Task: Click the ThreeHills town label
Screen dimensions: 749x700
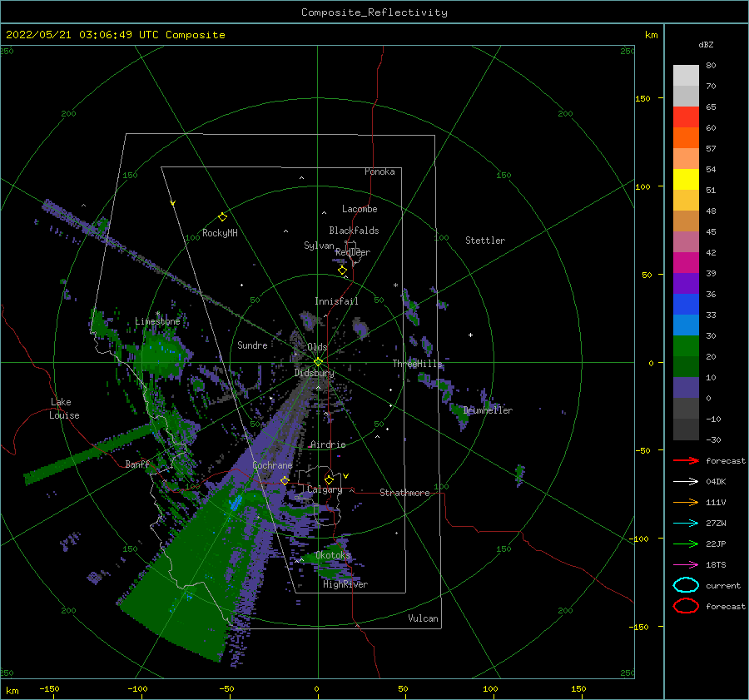Action: pyautogui.click(x=418, y=364)
